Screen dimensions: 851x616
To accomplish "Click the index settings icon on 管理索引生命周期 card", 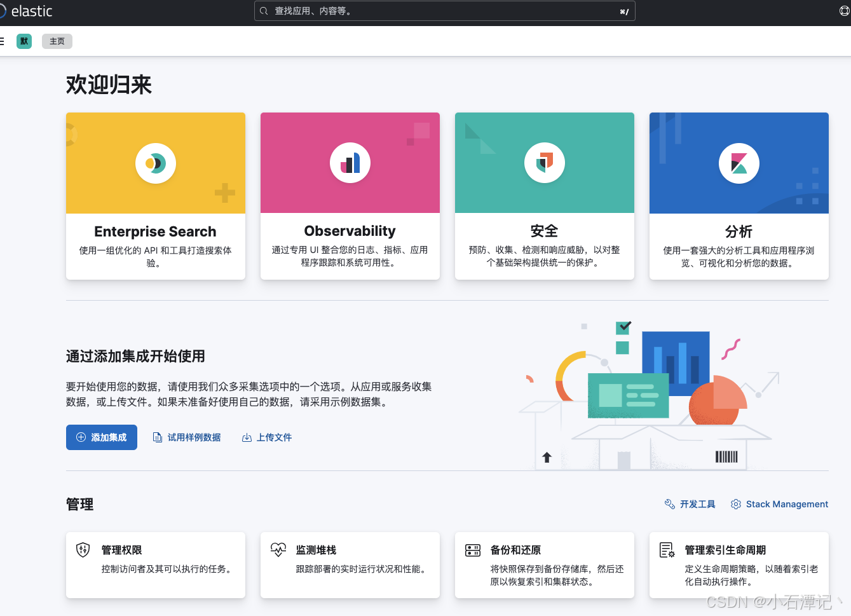I will [x=667, y=550].
